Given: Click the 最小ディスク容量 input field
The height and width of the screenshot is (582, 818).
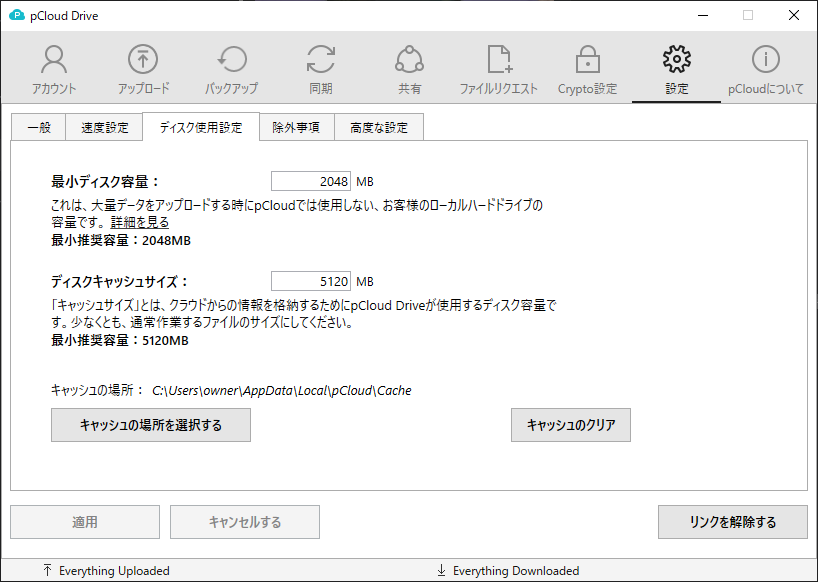Looking at the screenshot, I should [311, 181].
